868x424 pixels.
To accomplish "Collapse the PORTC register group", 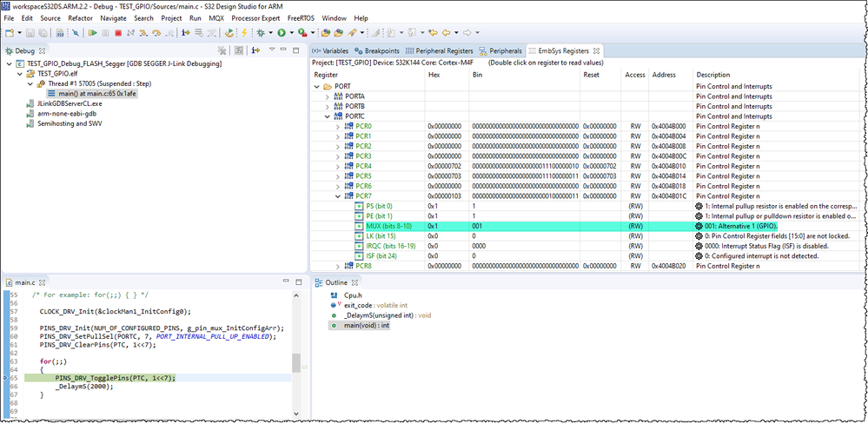I will coord(328,116).
